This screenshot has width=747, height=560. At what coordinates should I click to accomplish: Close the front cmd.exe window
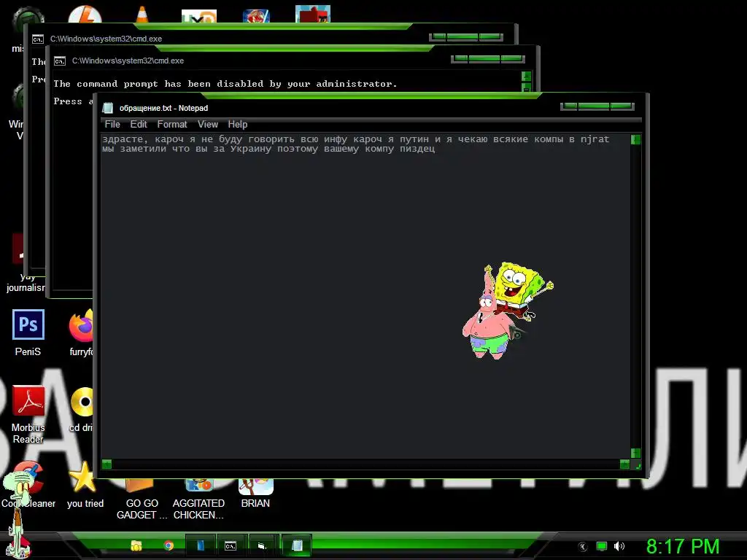click(512, 58)
